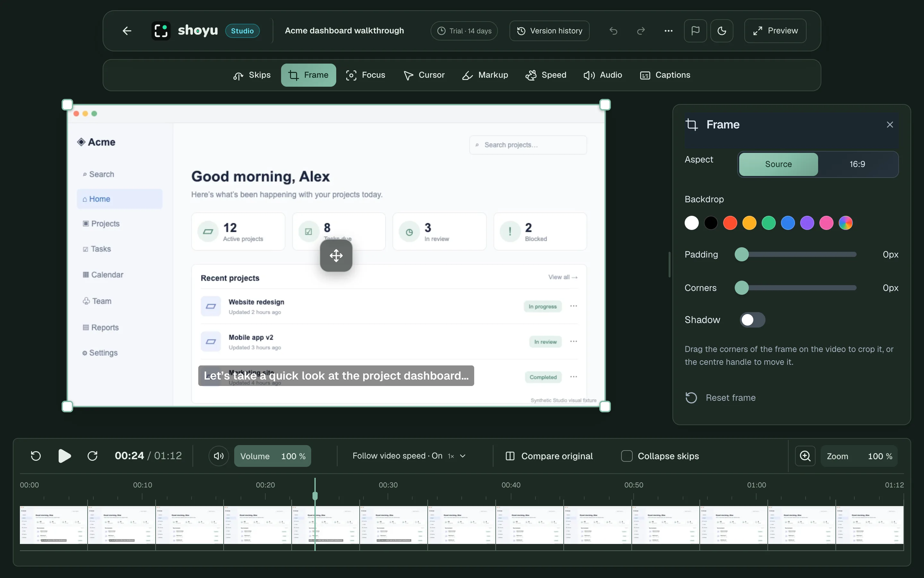Redo the last edit
Screen dimensions: 924x578
(x=641, y=31)
